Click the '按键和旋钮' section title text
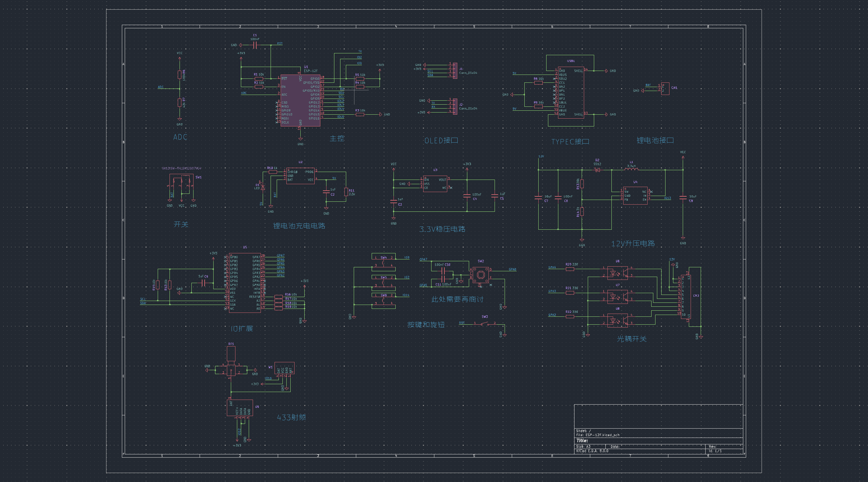This screenshot has width=868, height=482. tap(426, 325)
